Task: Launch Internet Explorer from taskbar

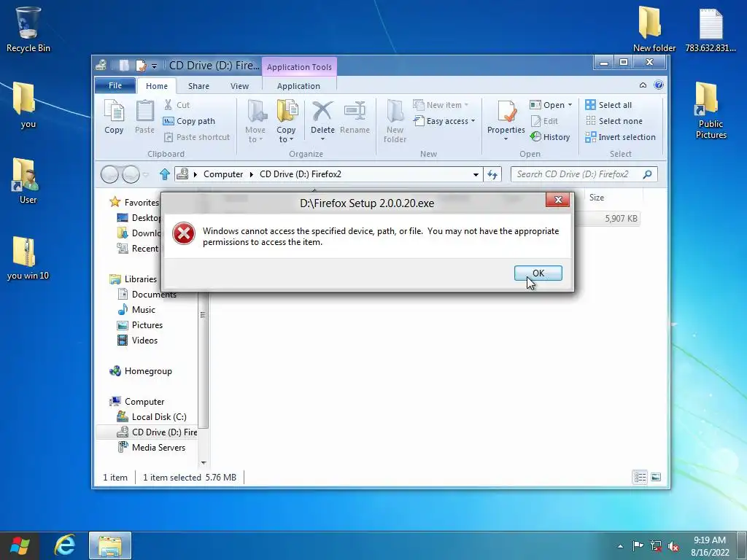Action: pos(65,545)
